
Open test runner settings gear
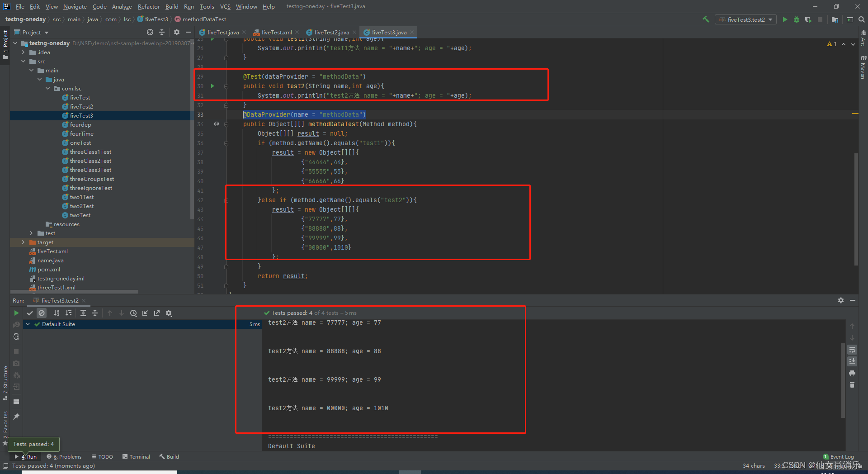coord(169,313)
